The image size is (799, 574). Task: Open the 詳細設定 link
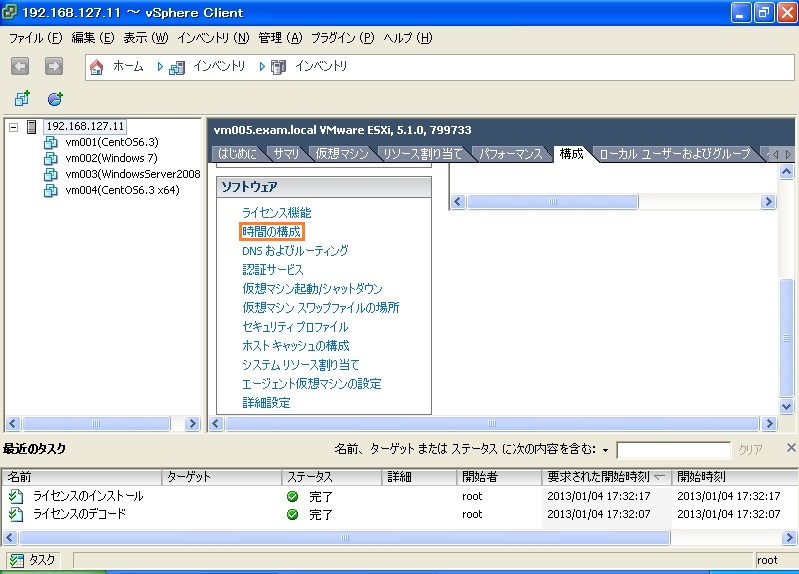click(266, 403)
